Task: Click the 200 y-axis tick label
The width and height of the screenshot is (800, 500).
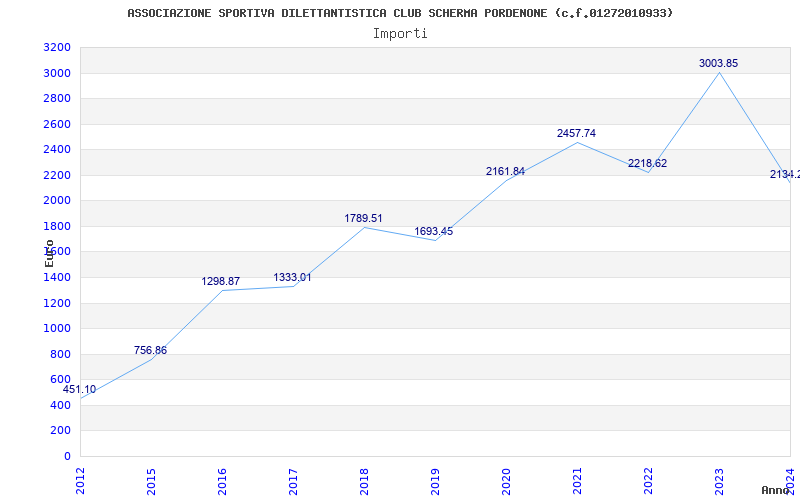Action: coord(61,431)
